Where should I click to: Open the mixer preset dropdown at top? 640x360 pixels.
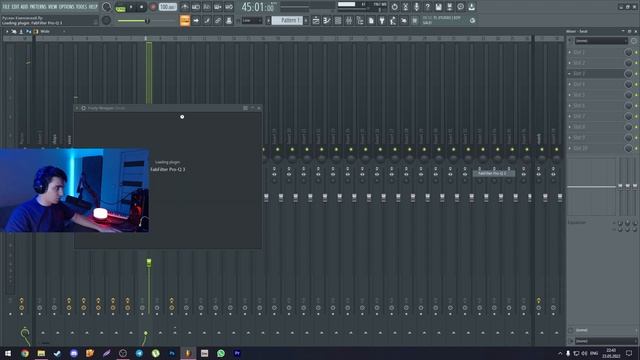click(601, 41)
